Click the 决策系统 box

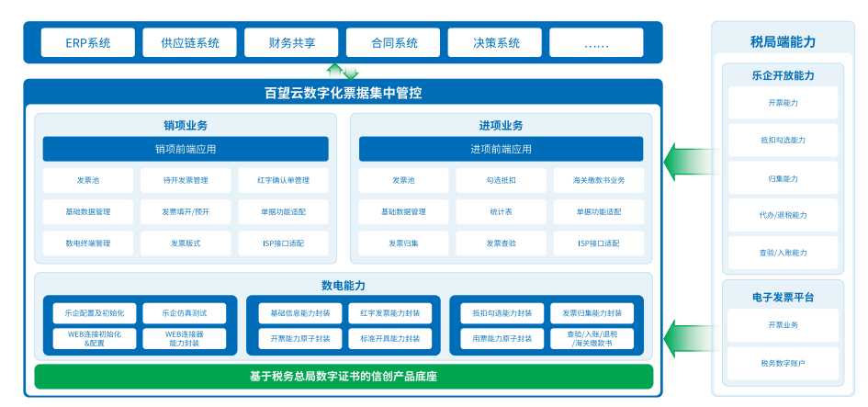pyautogui.click(x=495, y=42)
